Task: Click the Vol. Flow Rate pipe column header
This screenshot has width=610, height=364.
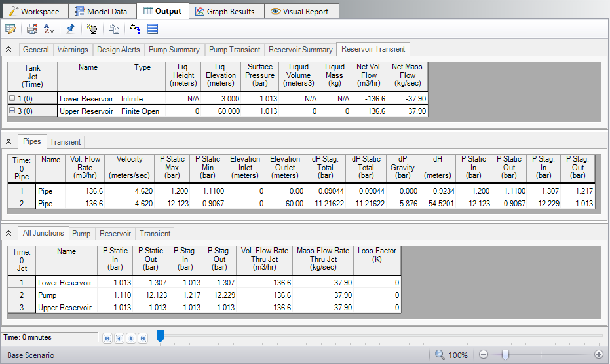Action: pos(85,168)
